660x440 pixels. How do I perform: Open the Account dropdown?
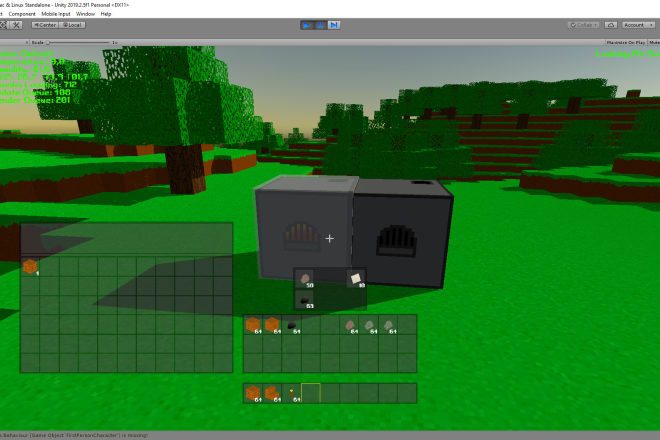point(638,25)
